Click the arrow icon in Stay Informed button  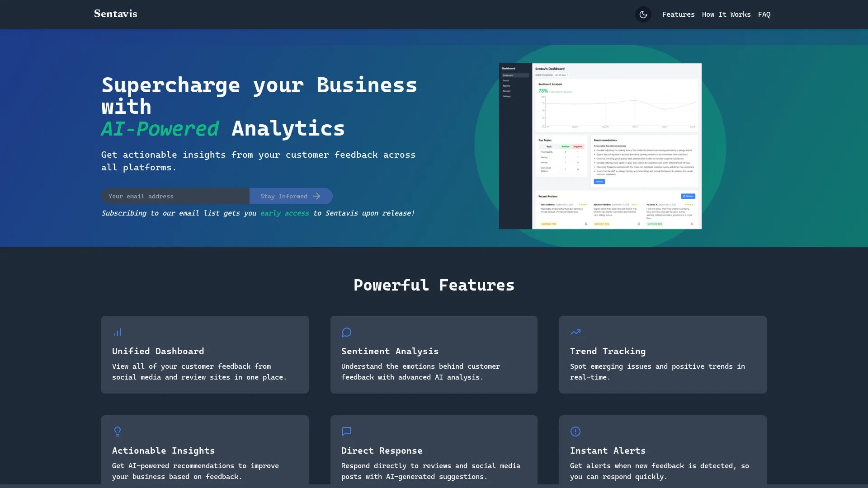(x=316, y=196)
